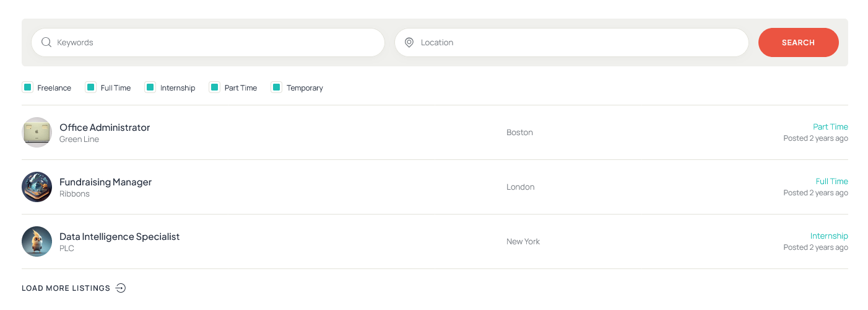Click the Internship tag on the PLC listing
868x310 pixels.
(829, 236)
